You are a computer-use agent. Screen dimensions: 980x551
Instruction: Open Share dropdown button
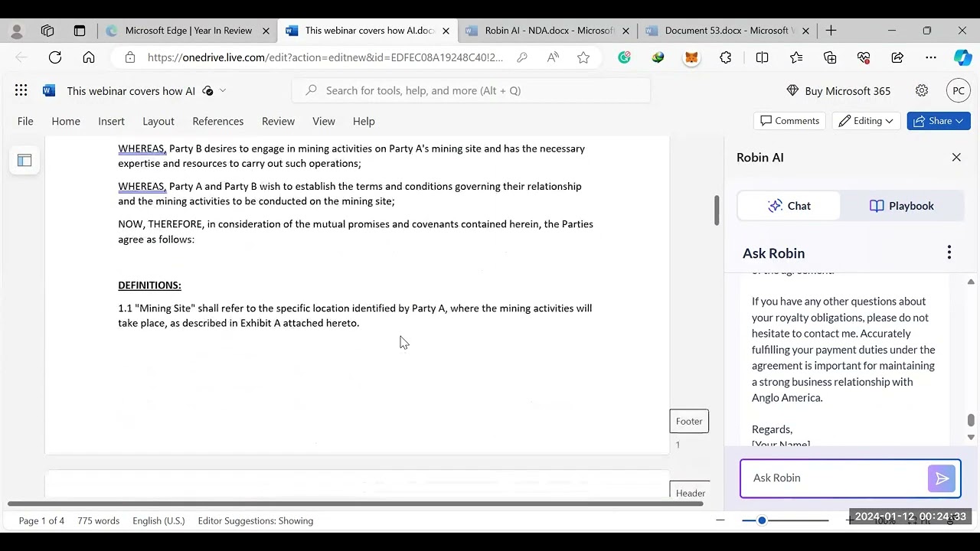click(x=939, y=121)
